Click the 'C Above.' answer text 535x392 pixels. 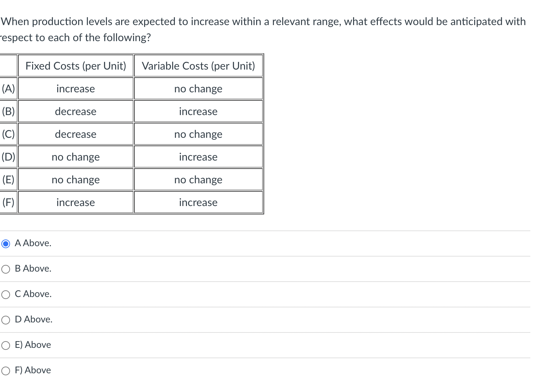pos(33,294)
